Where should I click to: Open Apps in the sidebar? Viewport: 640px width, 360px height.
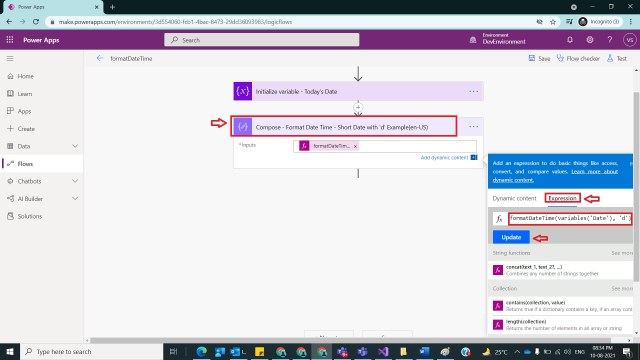tap(24, 111)
